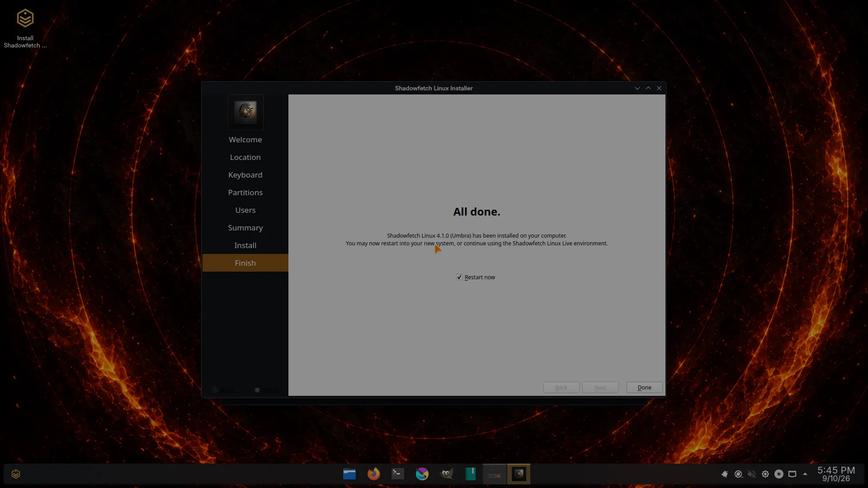The width and height of the screenshot is (868, 488).
Task: Open the clock showing 5:45 PM
Action: pos(836,474)
